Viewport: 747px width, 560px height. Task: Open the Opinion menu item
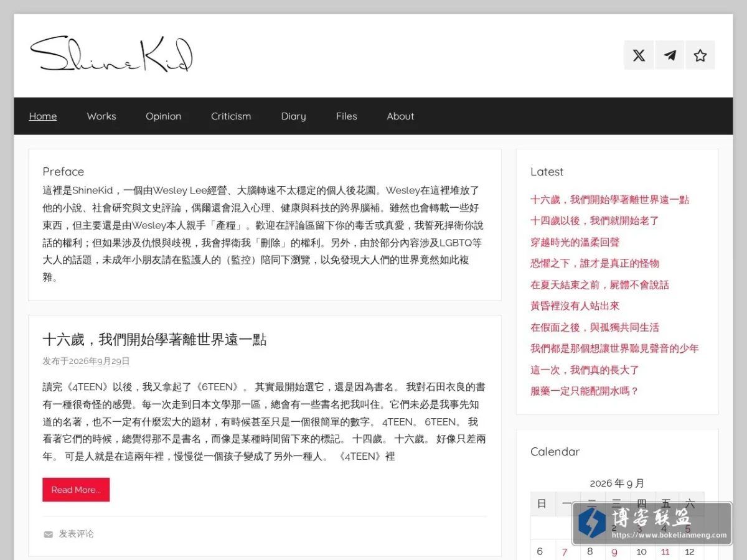click(164, 116)
